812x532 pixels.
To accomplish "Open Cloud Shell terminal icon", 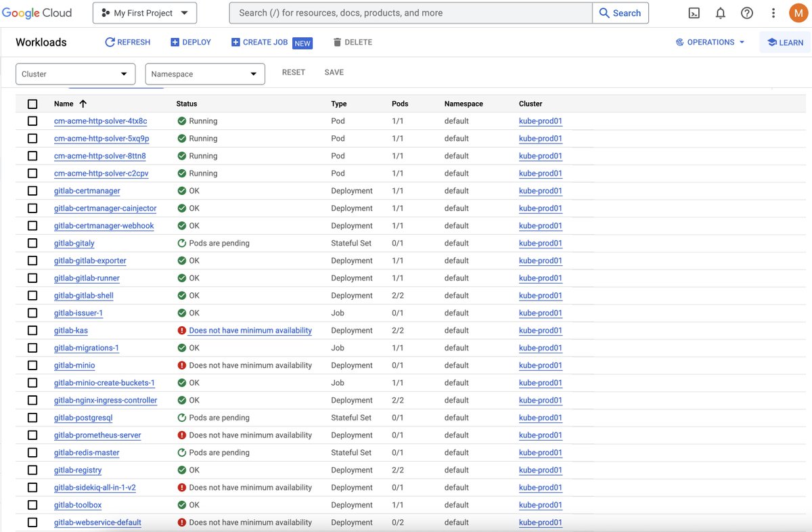I will point(694,13).
